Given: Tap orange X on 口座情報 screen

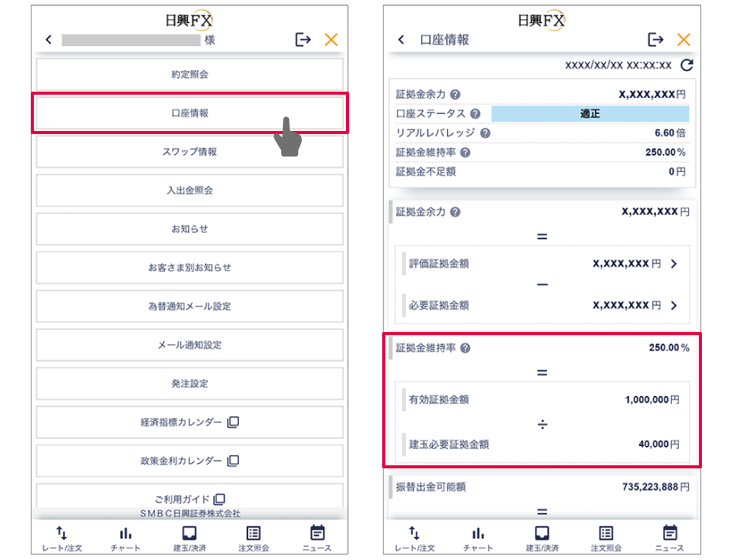Looking at the screenshot, I should [683, 40].
